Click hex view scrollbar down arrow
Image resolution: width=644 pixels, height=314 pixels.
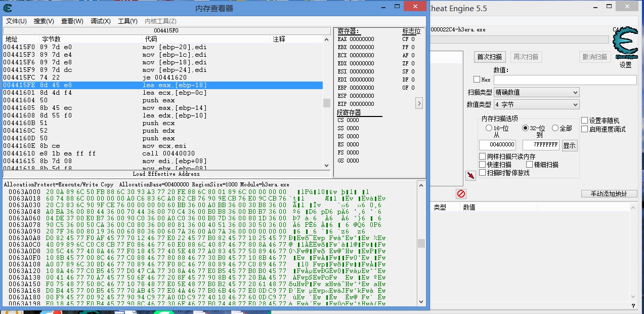pyautogui.click(x=421, y=302)
